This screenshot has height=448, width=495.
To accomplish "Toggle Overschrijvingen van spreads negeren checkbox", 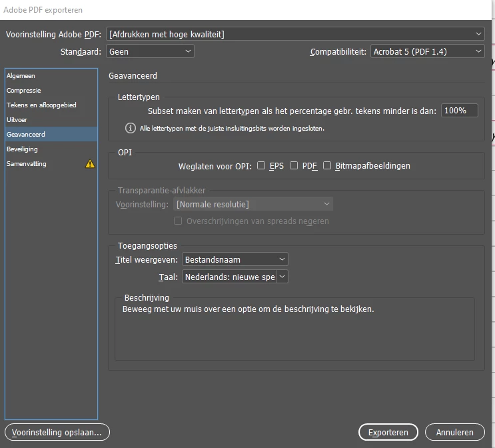I will click(x=178, y=221).
